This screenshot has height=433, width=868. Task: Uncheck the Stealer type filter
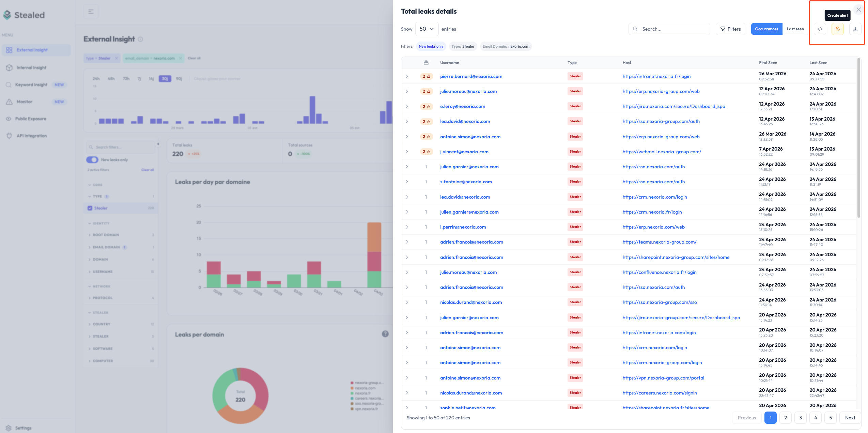click(90, 208)
